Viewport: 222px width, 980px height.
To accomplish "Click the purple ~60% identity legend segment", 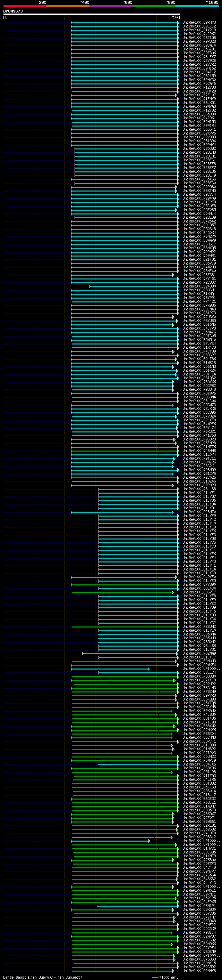I will (x=111, y=6).
